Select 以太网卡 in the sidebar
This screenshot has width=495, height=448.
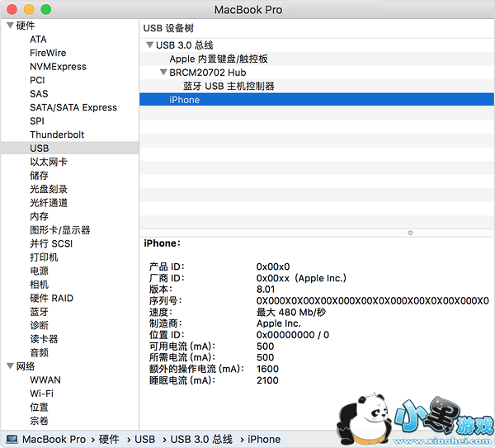click(49, 162)
